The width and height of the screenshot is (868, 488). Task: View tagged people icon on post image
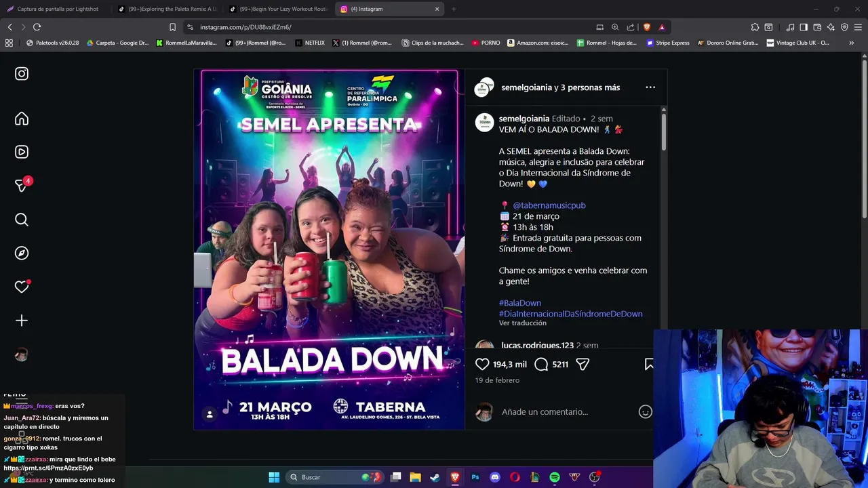[210, 414]
